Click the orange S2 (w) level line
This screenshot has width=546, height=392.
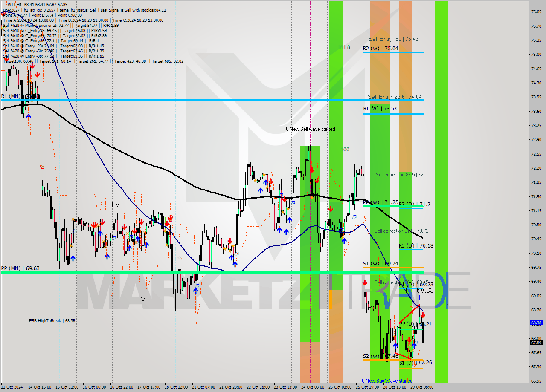pos(393,360)
